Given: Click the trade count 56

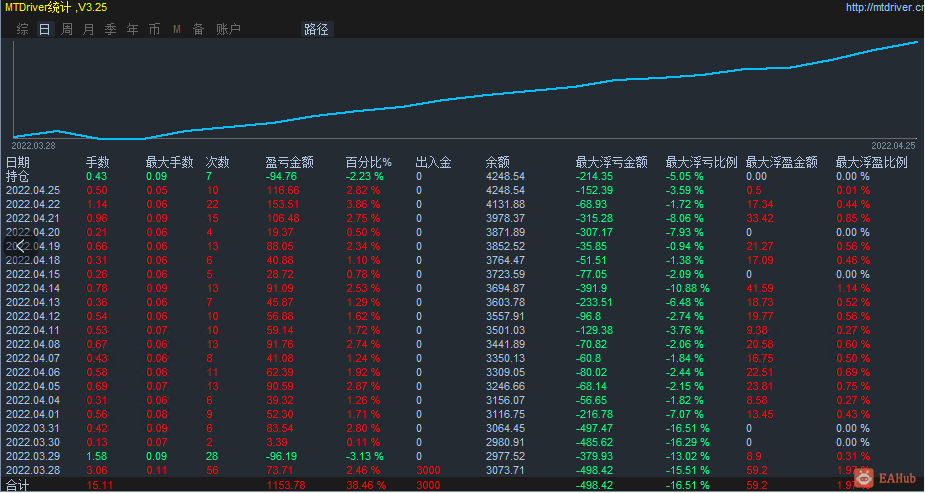Looking at the screenshot, I should [x=212, y=471].
